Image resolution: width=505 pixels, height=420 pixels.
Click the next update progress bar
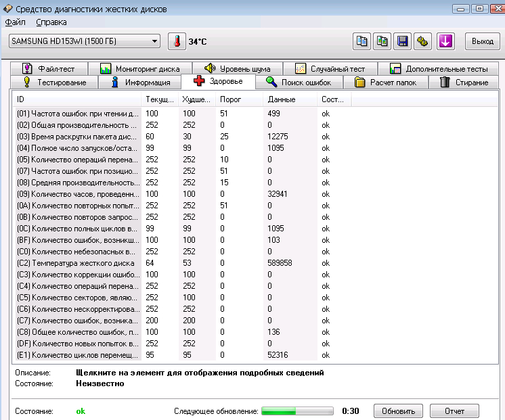click(297, 411)
